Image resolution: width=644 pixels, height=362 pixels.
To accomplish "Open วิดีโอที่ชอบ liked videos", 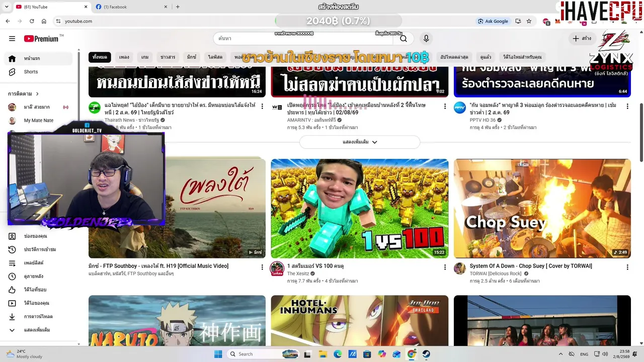I will point(38,290).
